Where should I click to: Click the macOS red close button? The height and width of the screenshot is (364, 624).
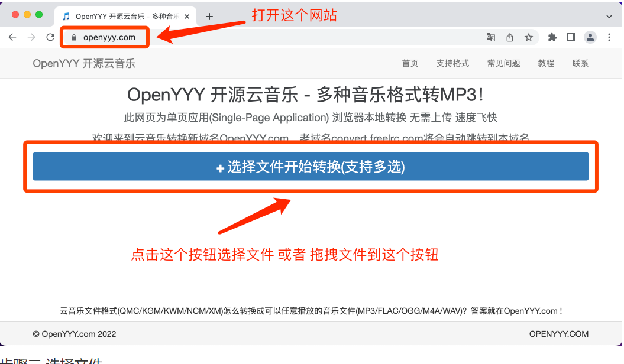tap(15, 15)
